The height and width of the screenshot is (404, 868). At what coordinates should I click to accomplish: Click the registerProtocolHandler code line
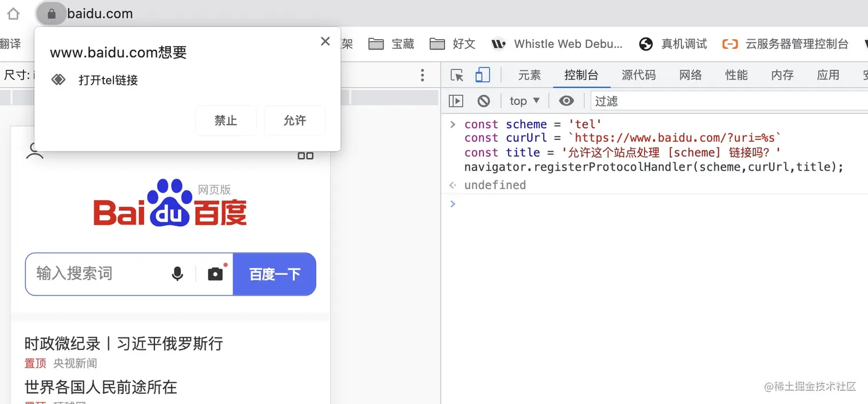[654, 167]
